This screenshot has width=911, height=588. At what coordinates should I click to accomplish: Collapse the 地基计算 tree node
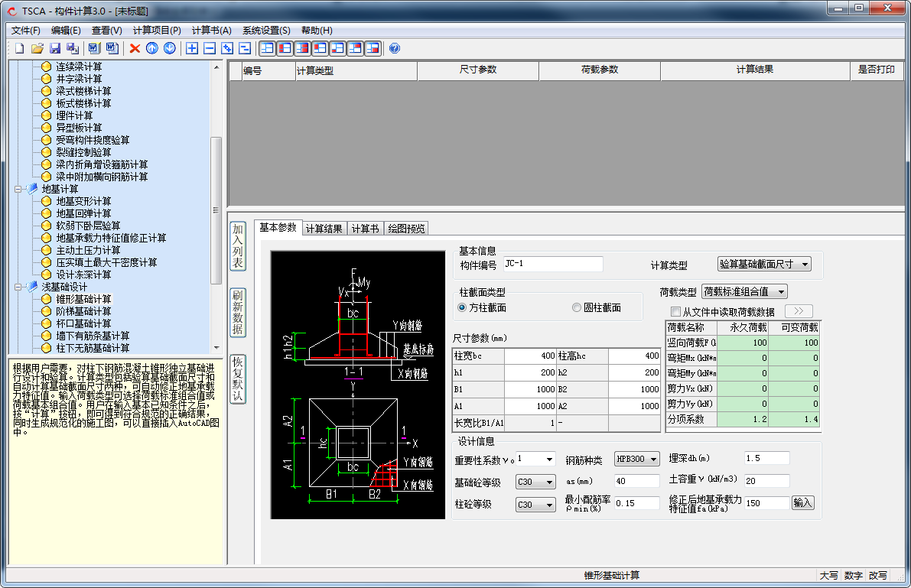click(18, 189)
